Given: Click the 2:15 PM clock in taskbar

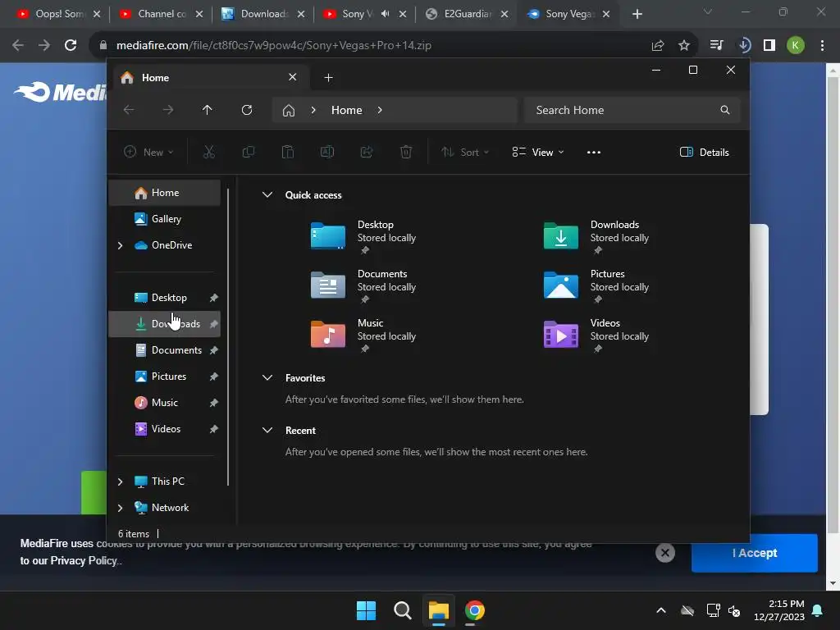Looking at the screenshot, I should pyautogui.click(x=779, y=610).
